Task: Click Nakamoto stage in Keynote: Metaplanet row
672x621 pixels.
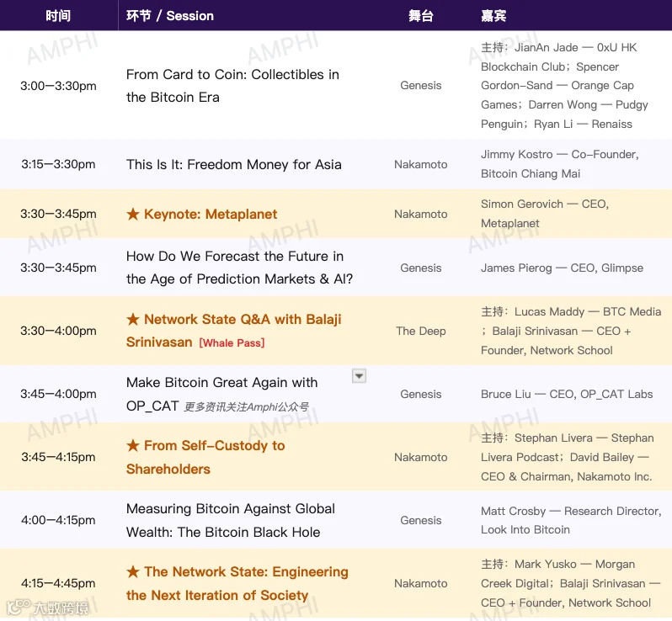Action: click(x=420, y=214)
